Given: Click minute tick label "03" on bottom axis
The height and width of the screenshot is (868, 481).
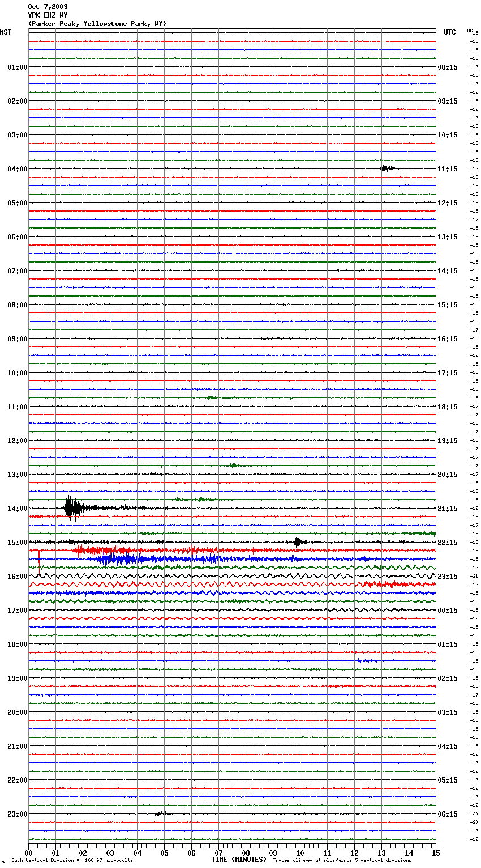Looking at the screenshot, I should [x=110, y=853].
